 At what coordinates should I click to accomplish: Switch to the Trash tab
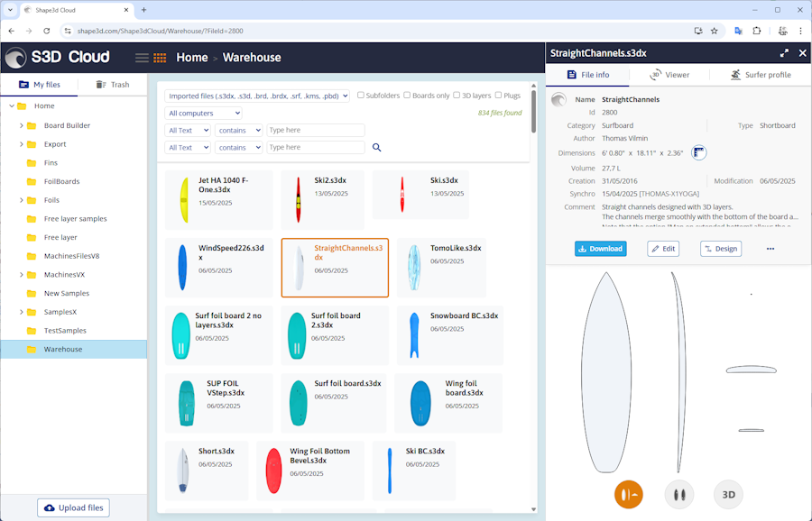(111, 85)
